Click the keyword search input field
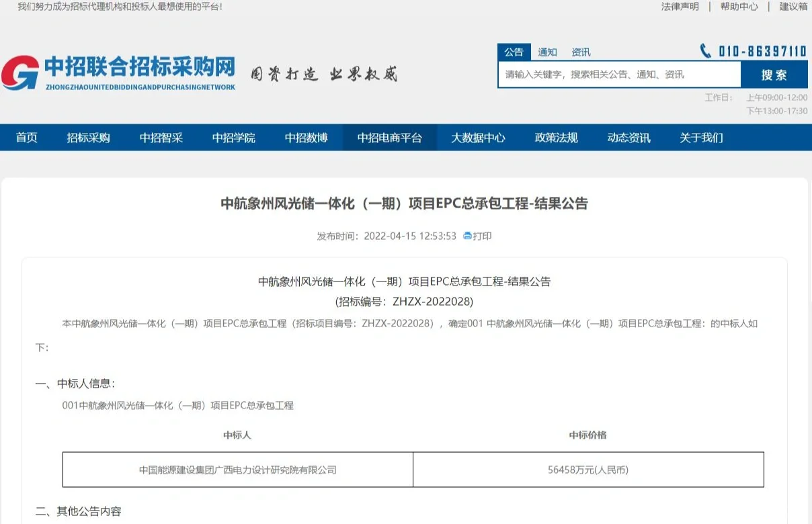Image resolution: width=812 pixels, height=524 pixels. (618, 75)
